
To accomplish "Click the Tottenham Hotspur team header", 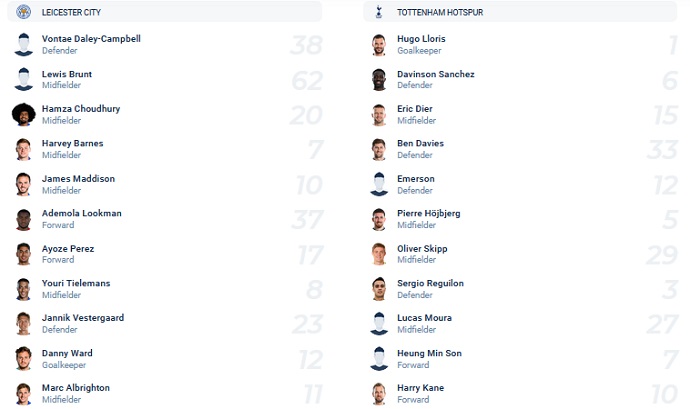I will pyautogui.click(x=520, y=12).
